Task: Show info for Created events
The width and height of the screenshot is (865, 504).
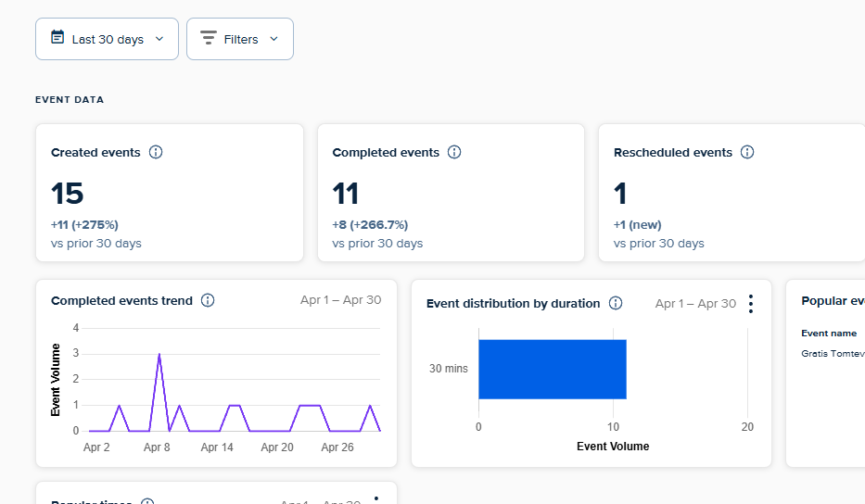Action: [x=156, y=152]
